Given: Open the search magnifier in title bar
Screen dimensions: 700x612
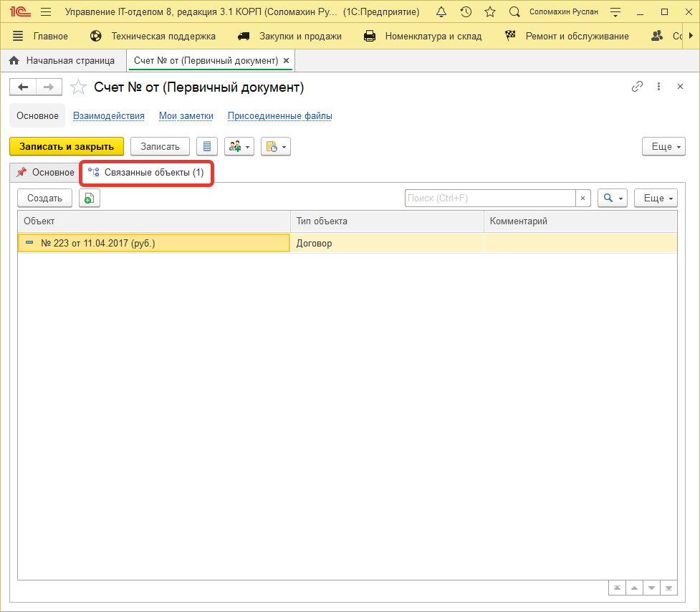Looking at the screenshot, I should point(514,12).
